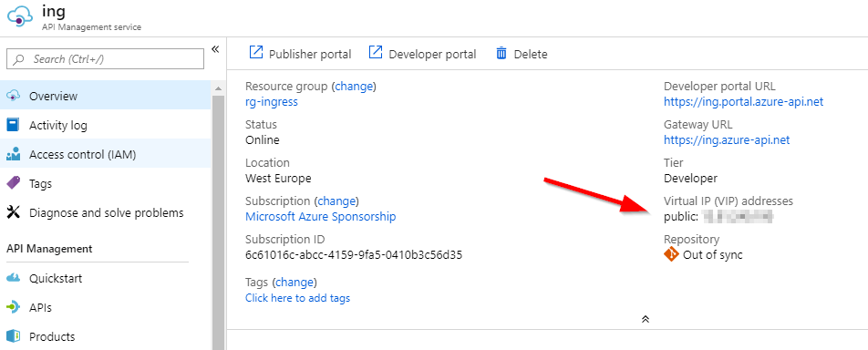Change the Resource group
The width and height of the screenshot is (868, 350).
[x=353, y=87]
